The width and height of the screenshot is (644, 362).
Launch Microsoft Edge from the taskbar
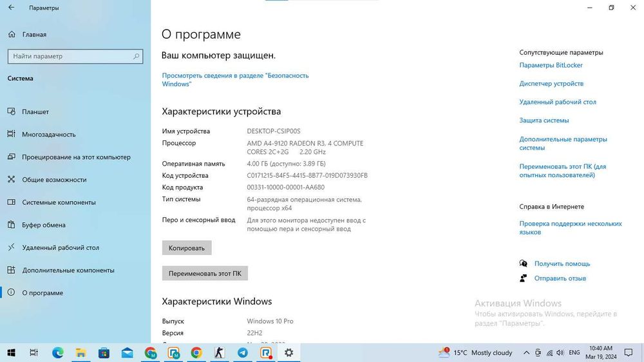pos(57,352)
